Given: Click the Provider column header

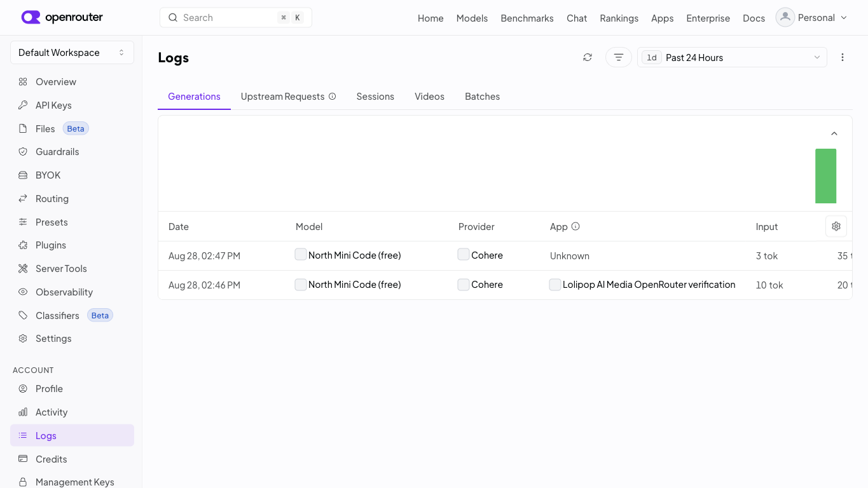Looking at the screenshot, I should pos(476,227).
